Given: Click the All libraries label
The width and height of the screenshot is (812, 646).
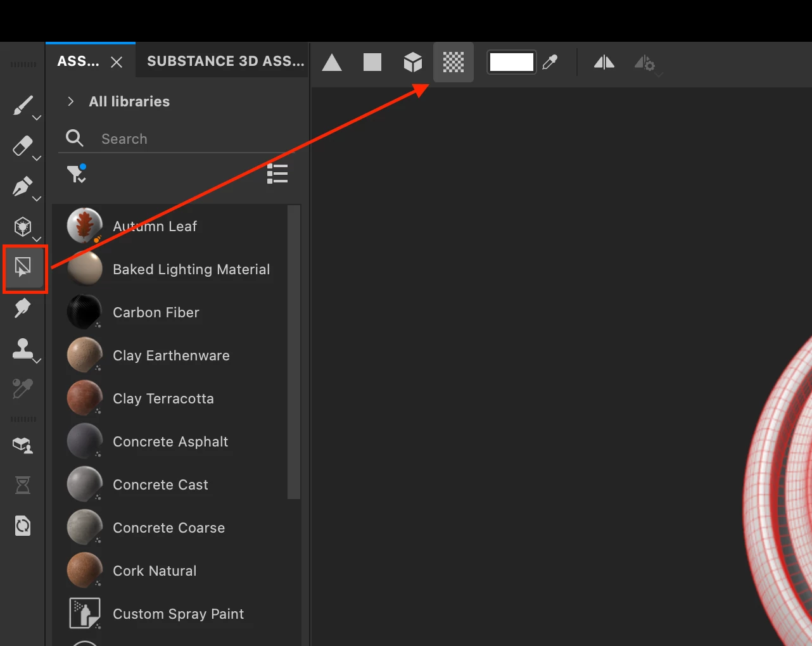Looking at the screenshot, I should 129,101.
